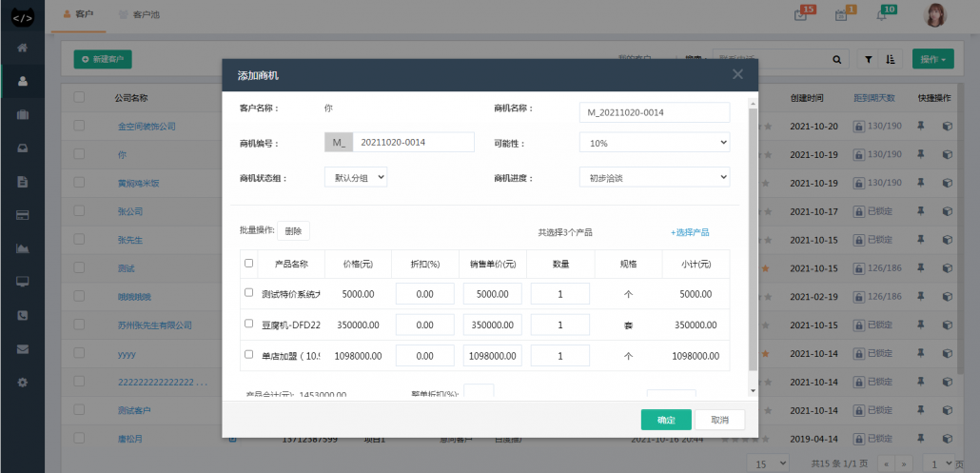Check the box for 豆腐机-DFD22 product row
The height and width of the screenshot is (473, 980).
coord(249,325)
